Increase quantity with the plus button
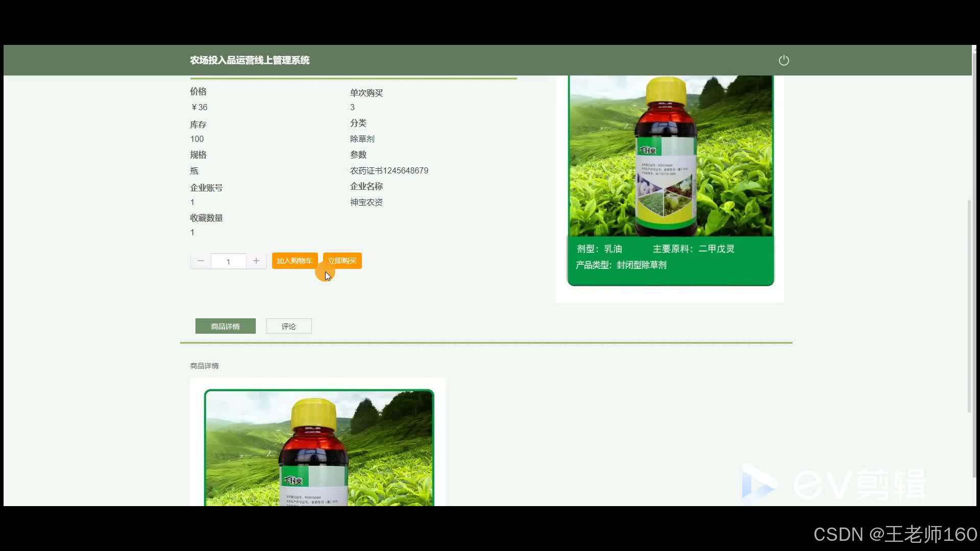Image resolution: width=980 pixels, height=551 pixels. point(256,261)
